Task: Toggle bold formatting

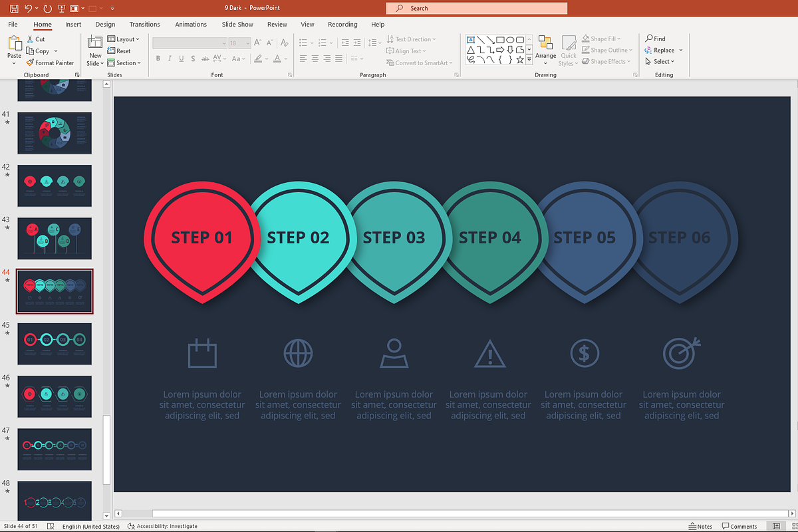Action: coord(158,59)
